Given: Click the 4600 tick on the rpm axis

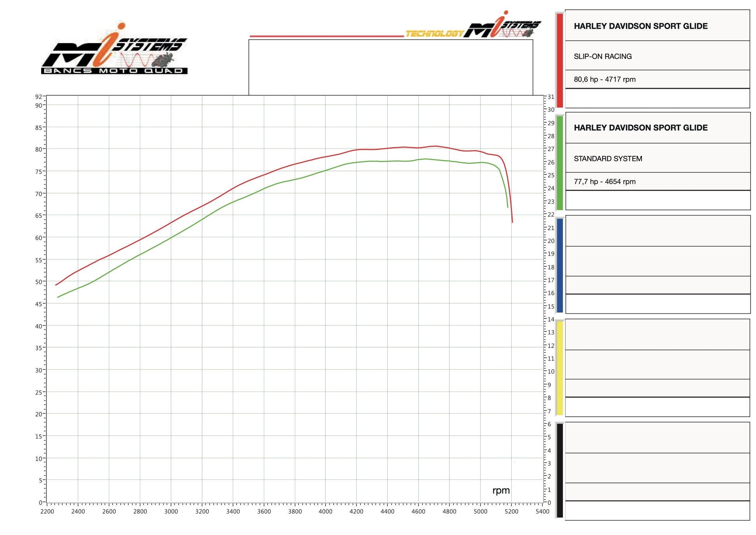Looking at the screenshot, I should click(x=418, y=512).
